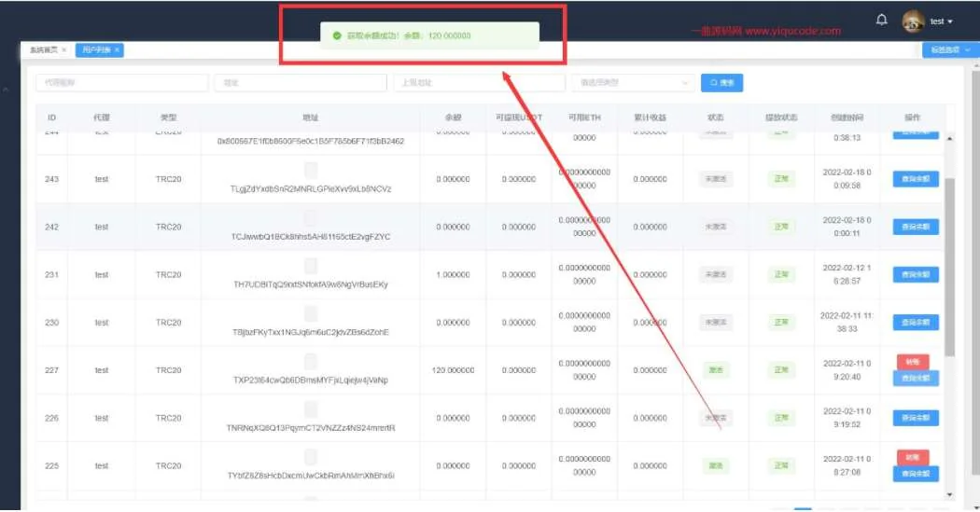Switch to the 系统首页 tab
Screen dimensions: 980x512
point(43,49)
